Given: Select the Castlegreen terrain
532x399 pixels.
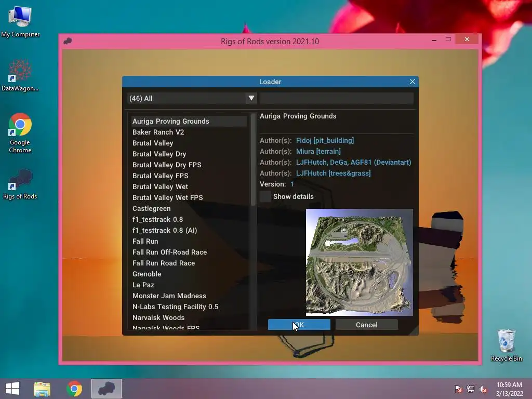Looking at the screenshot, I should (x=189, y=208).
